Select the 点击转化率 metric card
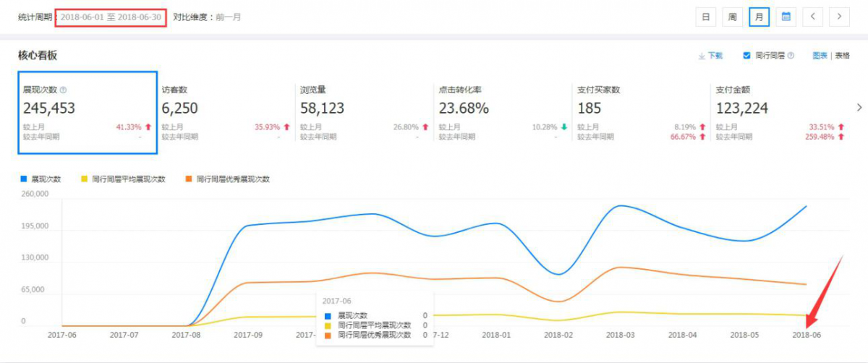This screenshot has height=363, width=868. 503,112
